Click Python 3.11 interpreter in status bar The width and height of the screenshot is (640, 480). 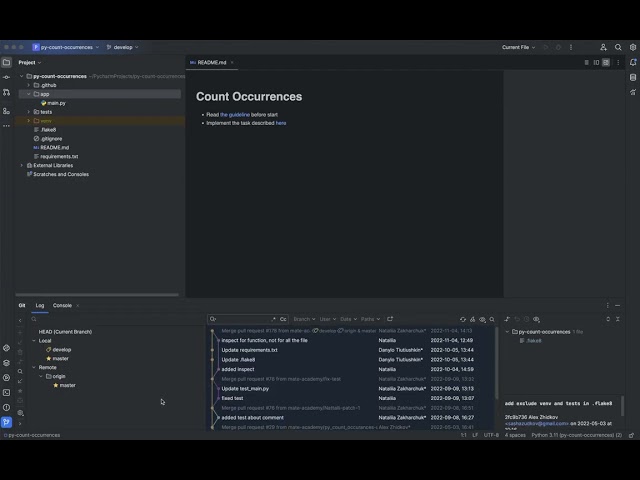tap(576, 435)
